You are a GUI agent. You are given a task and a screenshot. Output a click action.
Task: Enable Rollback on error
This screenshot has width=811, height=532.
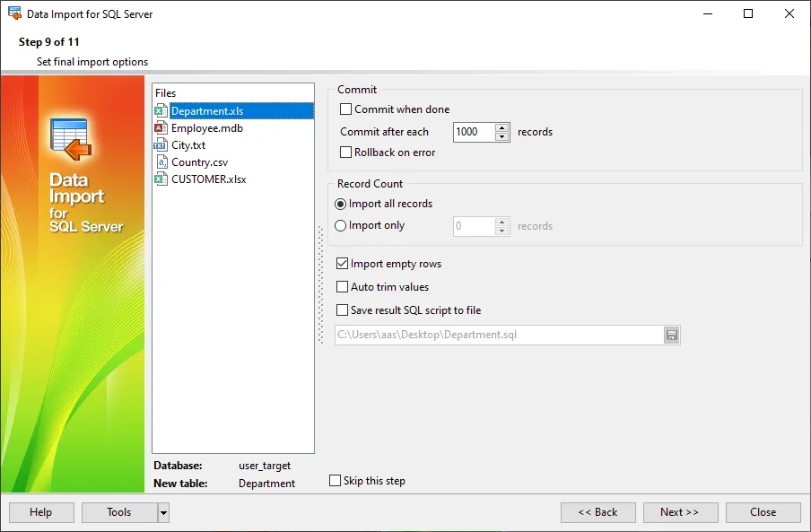click(x=345, y=152)
